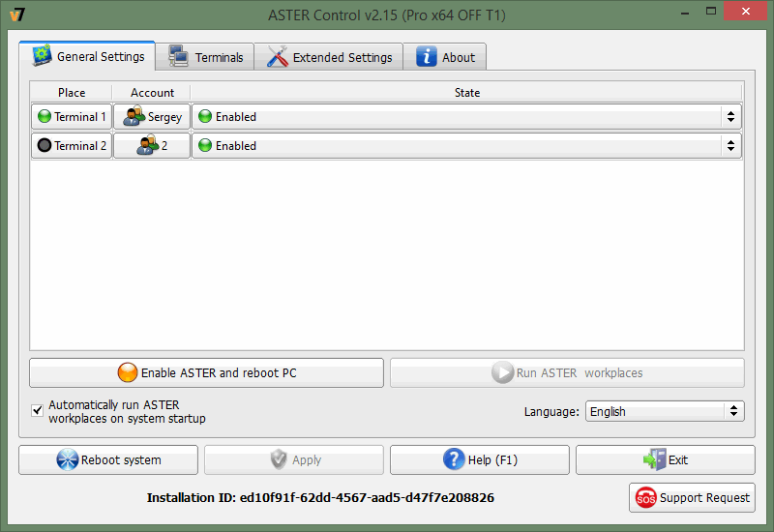This screenshot has width=774, height=532.
Task: Open the Language dropdown showing English
Action: pyautogui.click(x=665, y=411)
